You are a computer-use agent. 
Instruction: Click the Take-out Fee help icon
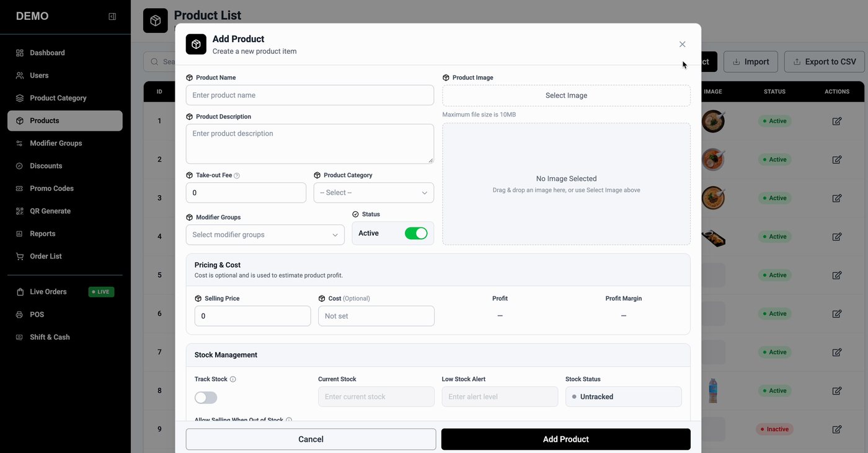(x=237, y=175)
